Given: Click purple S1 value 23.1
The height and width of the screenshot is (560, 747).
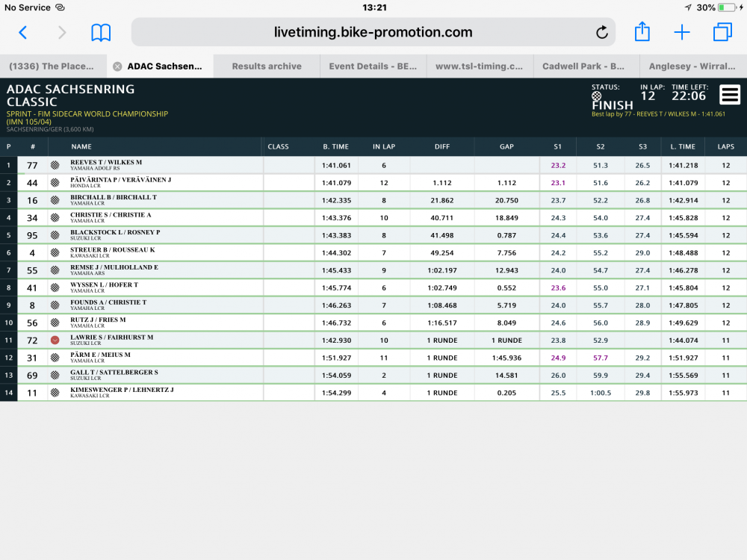Looking at the screenshot, I should click(x=558, y=183).
